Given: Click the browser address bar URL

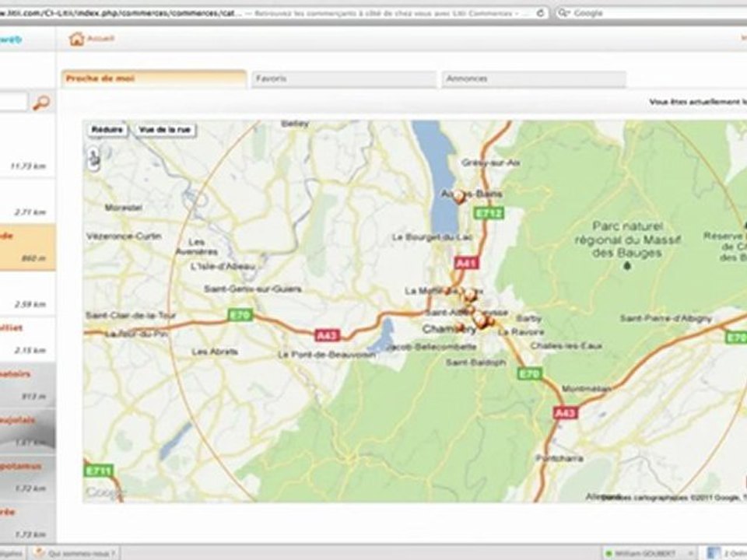Looking at the screenshot, I should [121, 13].
